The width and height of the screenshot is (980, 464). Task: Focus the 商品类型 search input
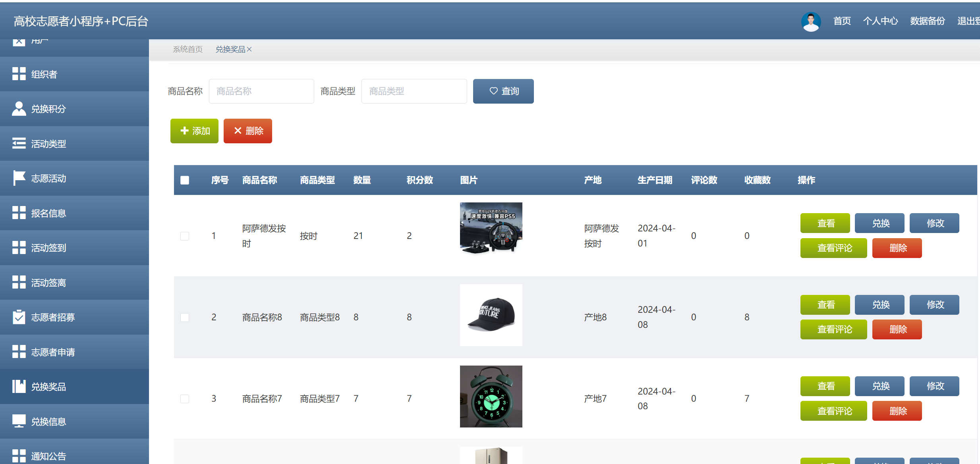point(414,91)
